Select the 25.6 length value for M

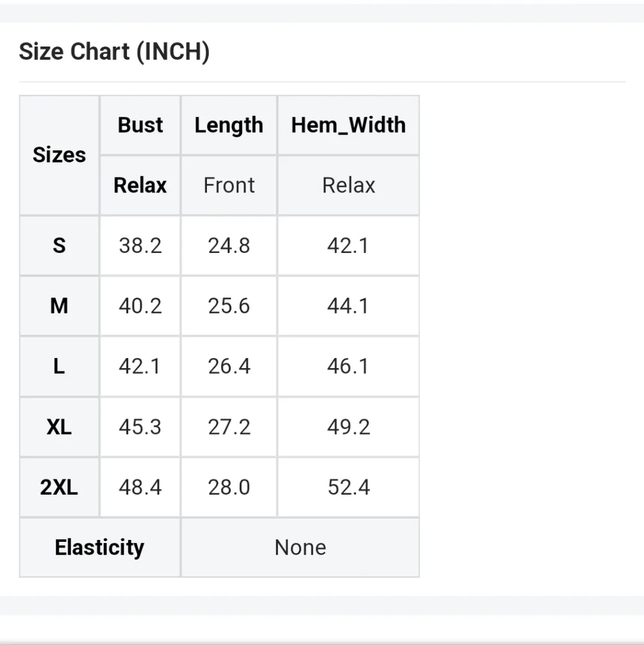click(229, 306)
